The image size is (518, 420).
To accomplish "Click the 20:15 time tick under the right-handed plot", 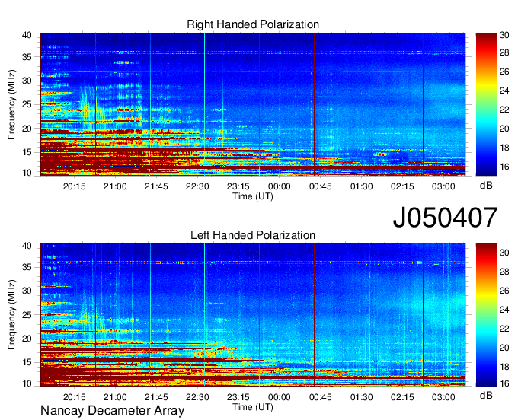I will [x=75, y=186].
